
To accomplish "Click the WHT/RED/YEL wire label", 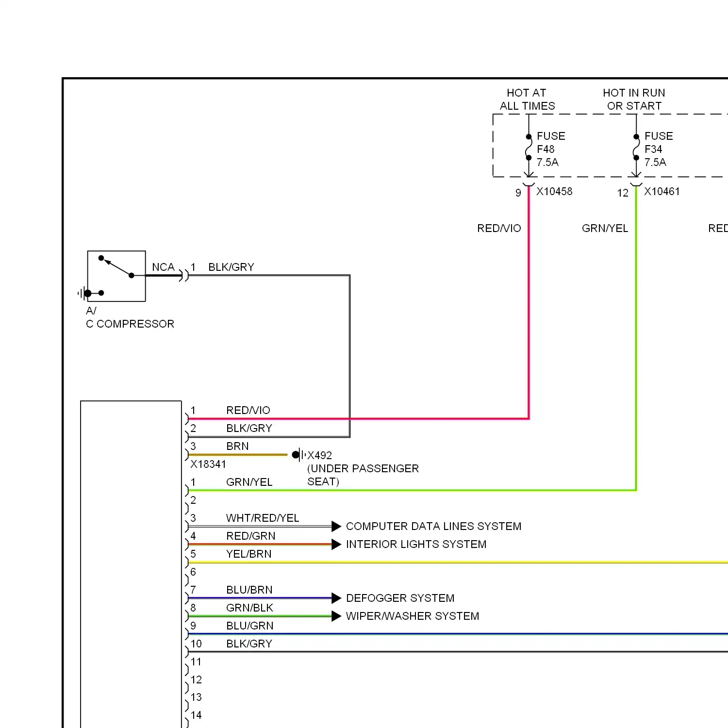I will click(x=263, y=518).
